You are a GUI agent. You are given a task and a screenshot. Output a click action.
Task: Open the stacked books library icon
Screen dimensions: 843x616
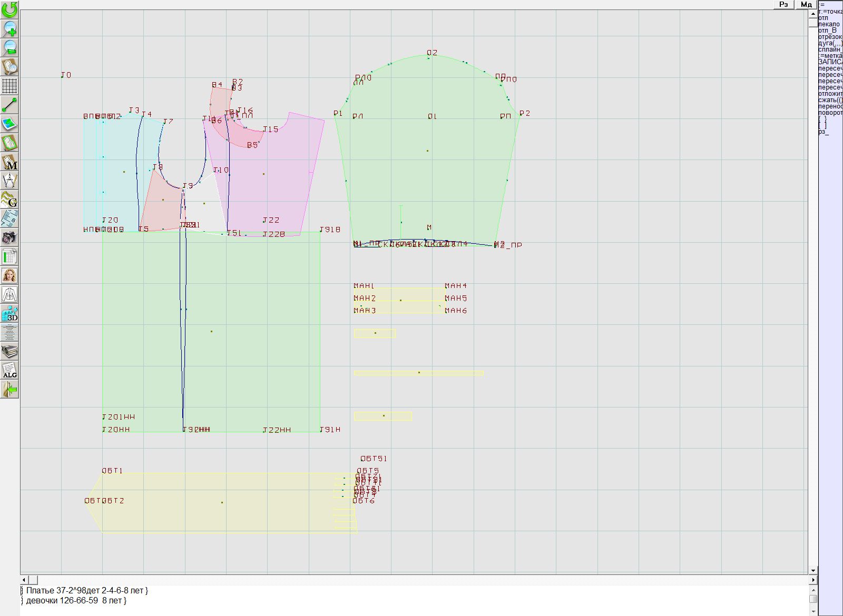pyautogui.click(x=9, y=351)
